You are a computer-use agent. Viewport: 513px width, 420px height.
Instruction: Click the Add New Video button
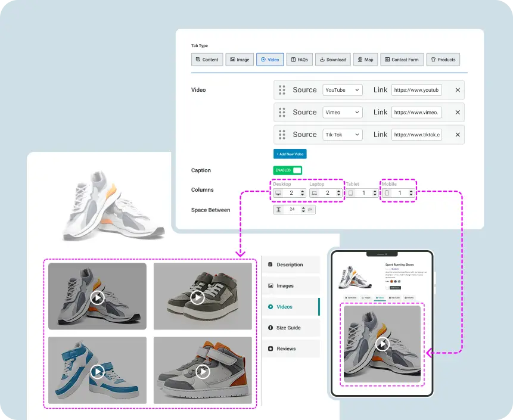click(290, 154)
